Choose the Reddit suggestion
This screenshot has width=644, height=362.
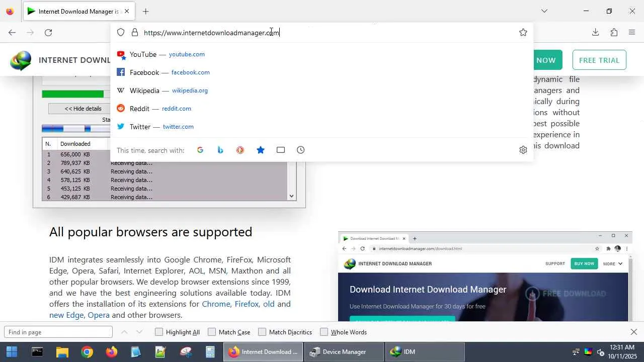coord(322,109)
